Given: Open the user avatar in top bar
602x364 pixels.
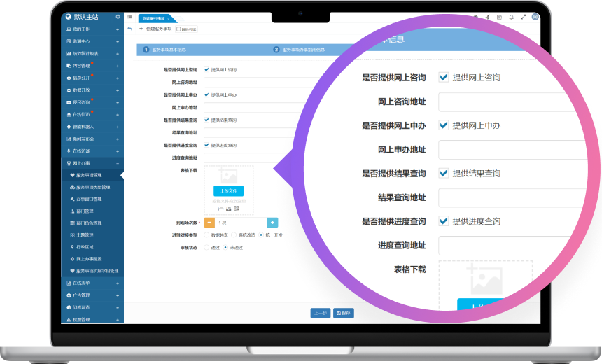Looking at the screenshot, I should (x=535, y=16).
